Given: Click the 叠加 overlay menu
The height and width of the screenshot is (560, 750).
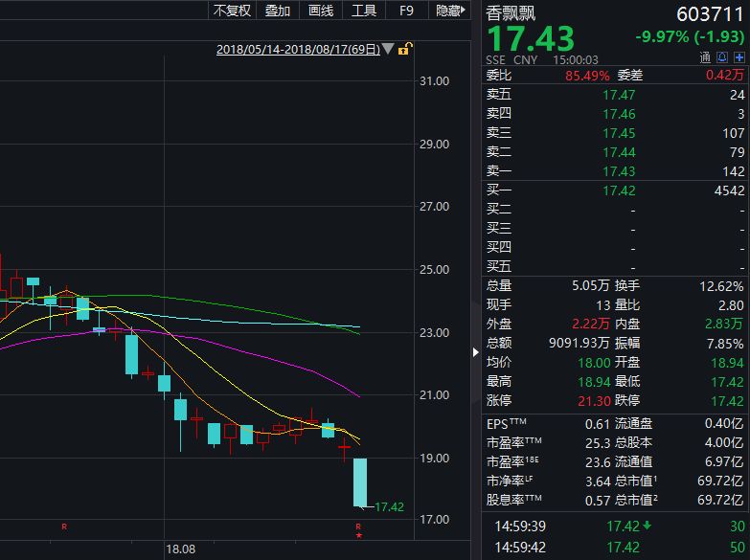Looking at the screenshot, I should pyautogui.click(x=278, y=11).
